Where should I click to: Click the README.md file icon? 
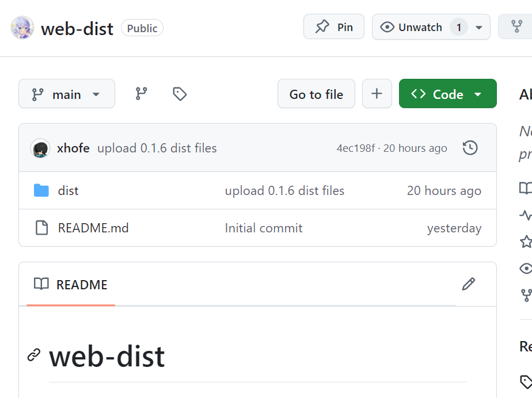[x=41, y=228]
